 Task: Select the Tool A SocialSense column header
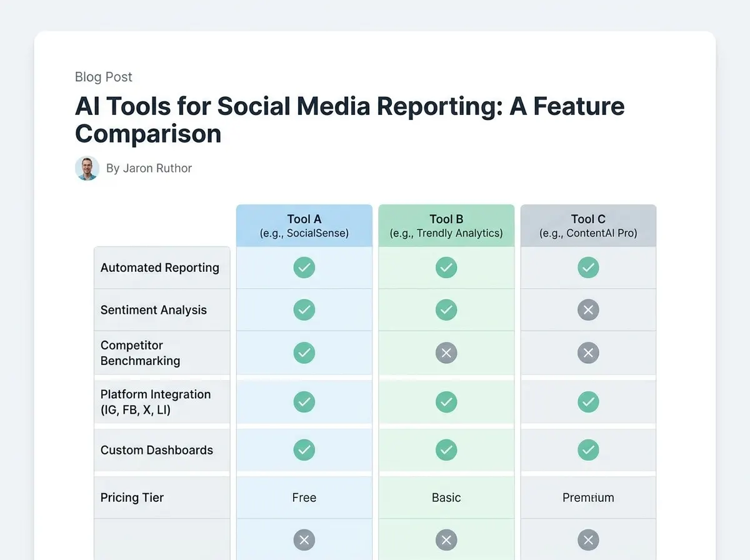(x=304, y=226)
